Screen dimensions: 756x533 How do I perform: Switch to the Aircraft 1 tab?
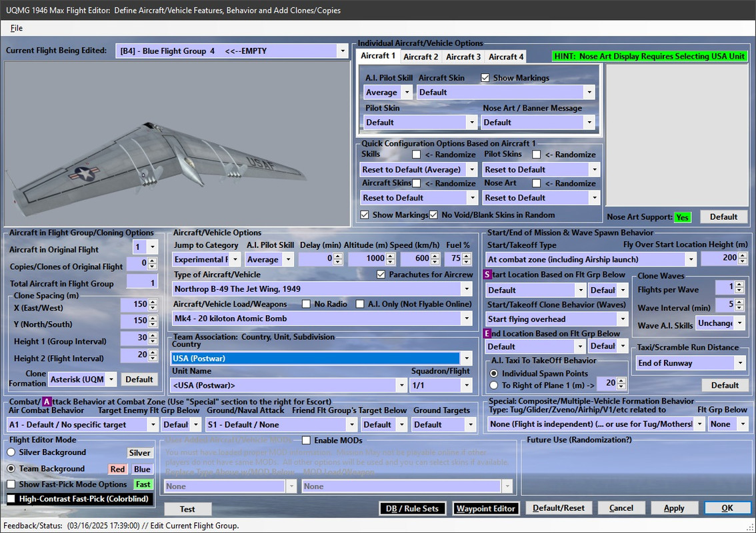coord(378,56)
